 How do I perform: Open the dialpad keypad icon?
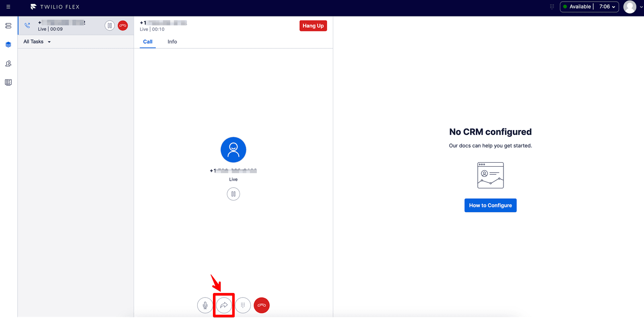pos(243,306)
